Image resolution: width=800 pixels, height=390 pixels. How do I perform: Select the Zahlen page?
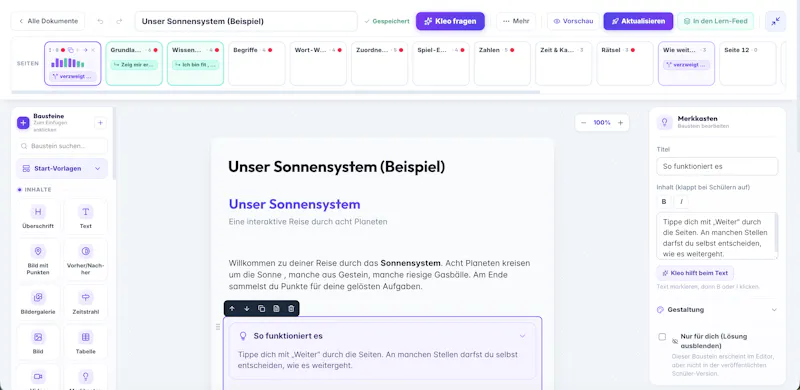[502, 63]
